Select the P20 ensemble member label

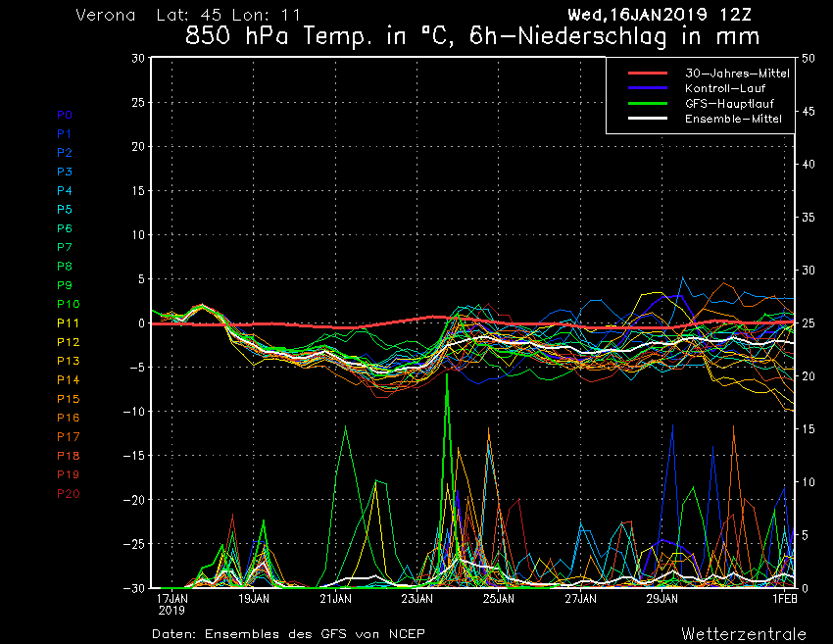[68, 493]
